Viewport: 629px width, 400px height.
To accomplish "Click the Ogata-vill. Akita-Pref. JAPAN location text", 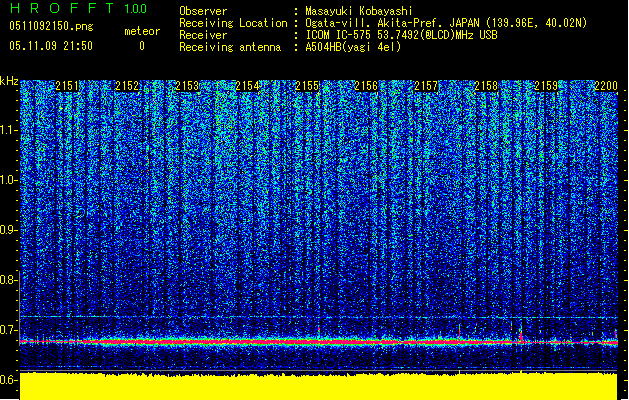I will [x=446, y=23].
